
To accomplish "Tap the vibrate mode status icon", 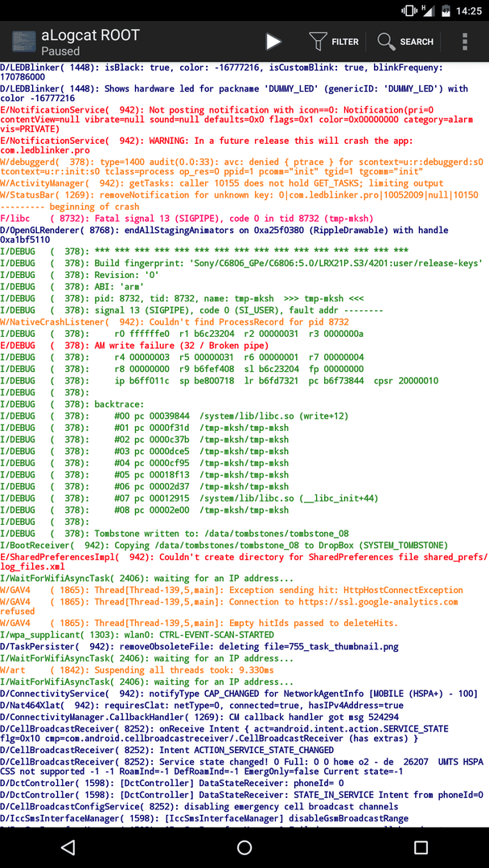I will 409,10.
